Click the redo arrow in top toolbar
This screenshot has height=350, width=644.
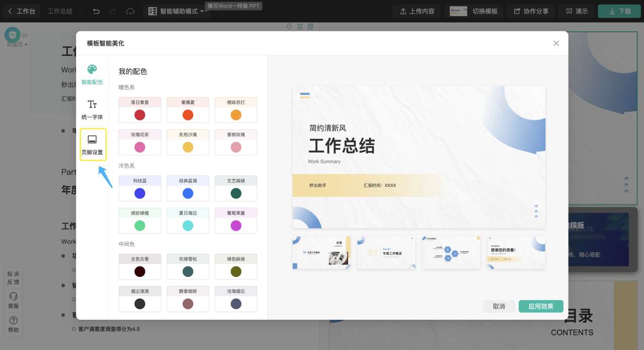tap(112, 11)
